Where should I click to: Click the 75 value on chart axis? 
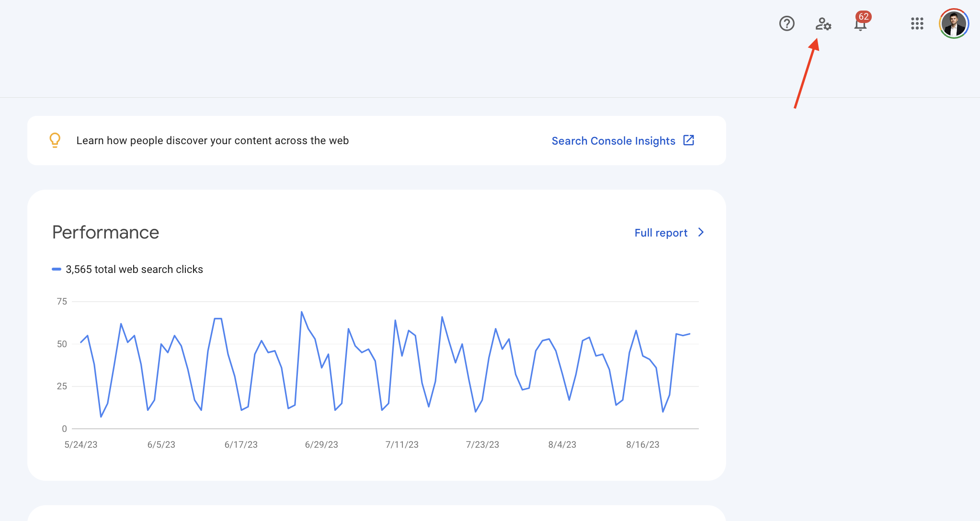62,301
